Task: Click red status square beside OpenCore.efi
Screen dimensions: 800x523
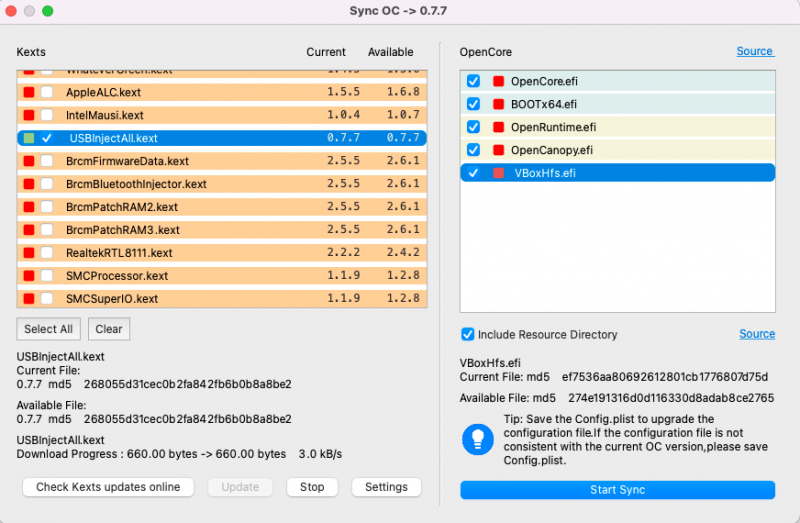Action: click(x=498, y=81)
